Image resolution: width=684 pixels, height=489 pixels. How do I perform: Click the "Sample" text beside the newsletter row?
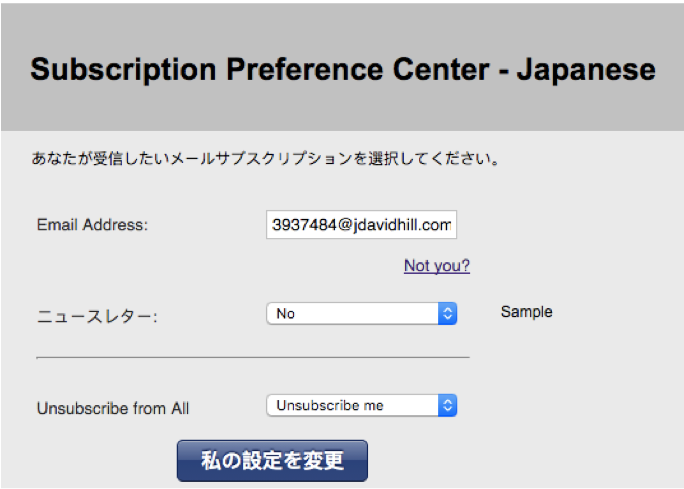coord(526,312)
